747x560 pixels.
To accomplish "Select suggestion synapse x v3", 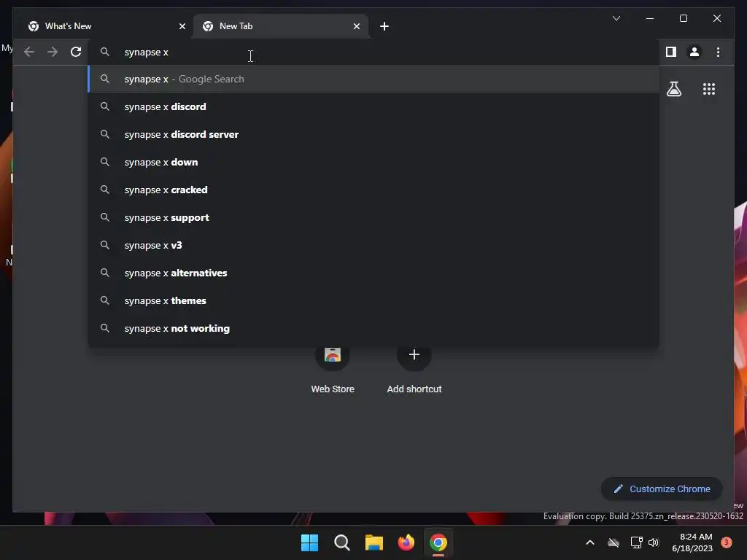I will (374, 245).
